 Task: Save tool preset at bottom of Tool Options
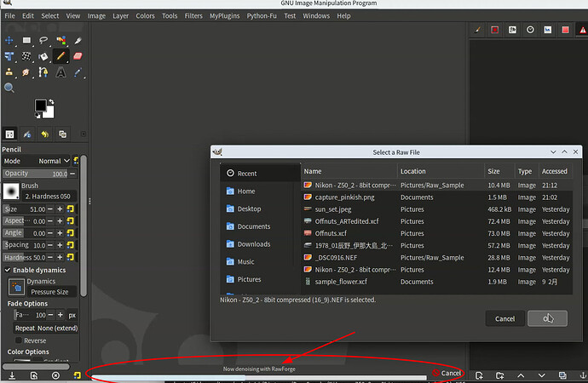12,375
